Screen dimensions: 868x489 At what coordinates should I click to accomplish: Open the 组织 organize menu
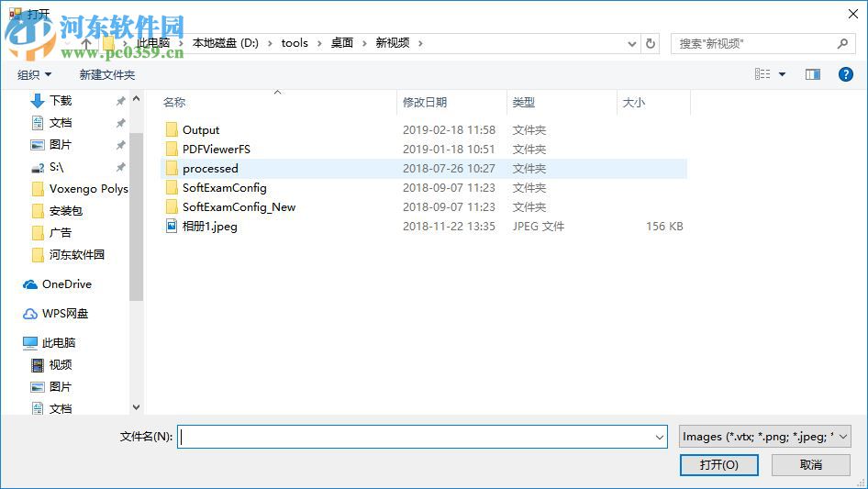[34, 74]
